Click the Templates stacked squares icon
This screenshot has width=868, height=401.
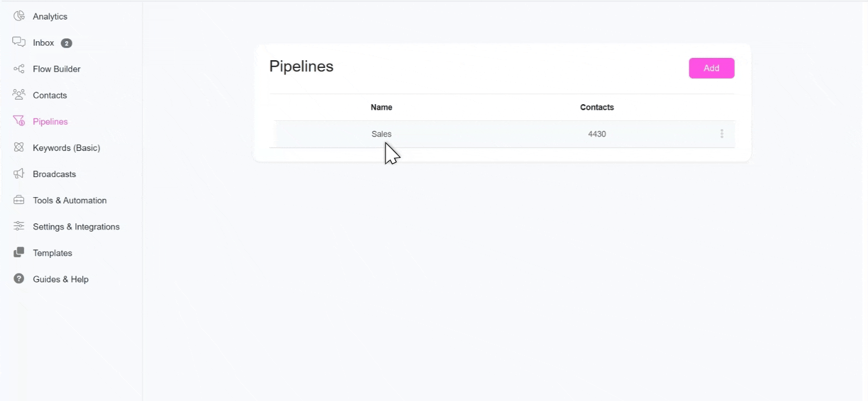point(19,252)
